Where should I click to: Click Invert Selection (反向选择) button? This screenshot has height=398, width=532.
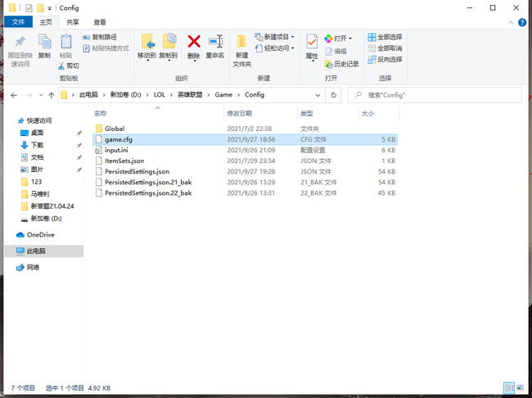pos(385,59)
